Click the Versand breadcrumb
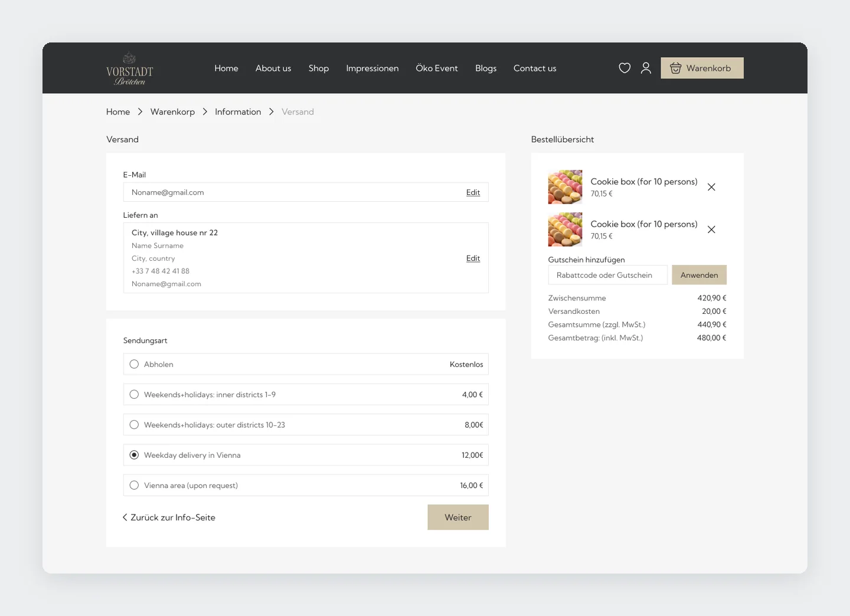The height and width of the screenshot is (616, 850). pyautogui.click(x=297, y=112)
